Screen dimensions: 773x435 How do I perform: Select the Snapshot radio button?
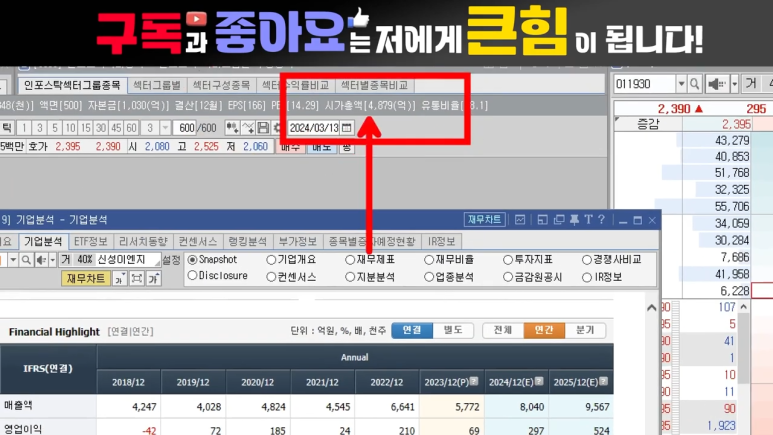tap(192, 259)
